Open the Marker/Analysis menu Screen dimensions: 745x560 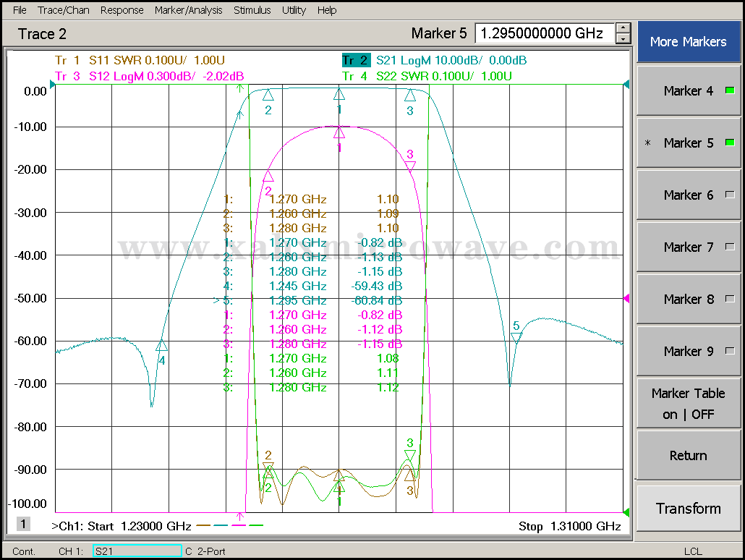pos(188,10)
